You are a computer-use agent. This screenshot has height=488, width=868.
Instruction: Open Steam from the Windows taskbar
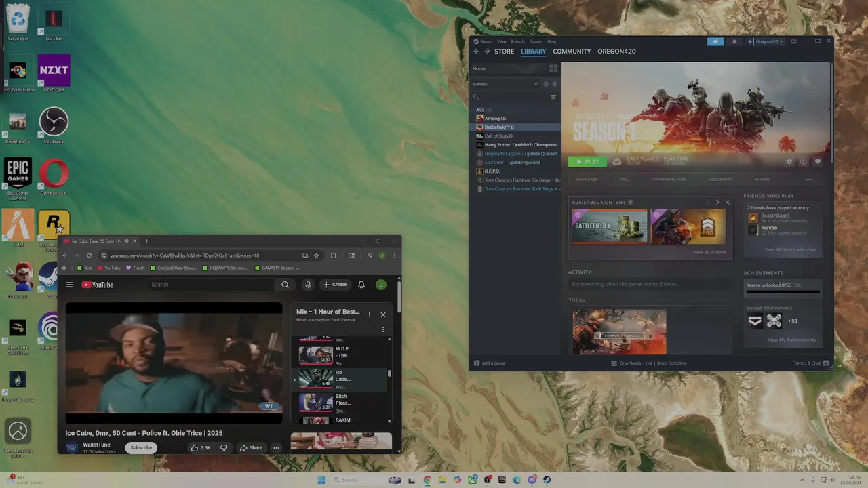[x=547, y=480]
